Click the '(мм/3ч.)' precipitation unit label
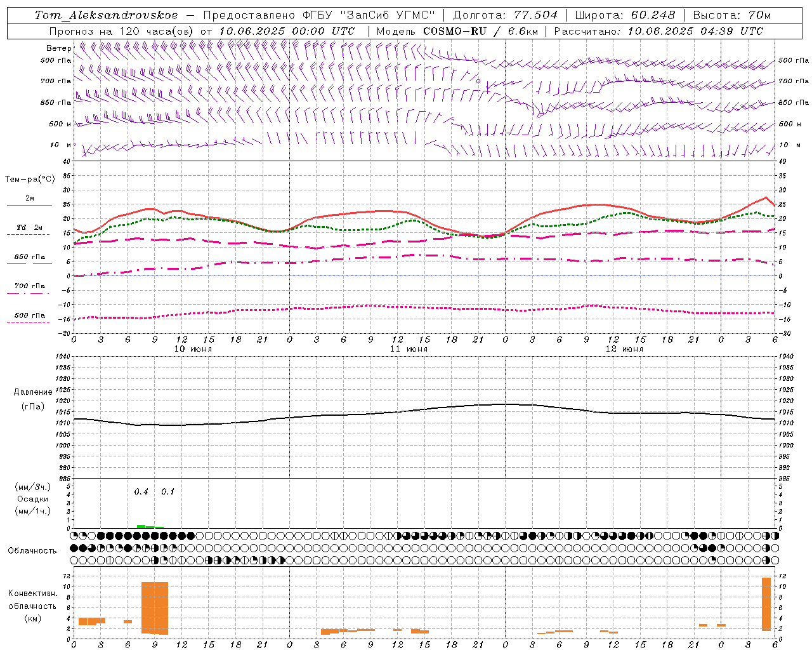This screenshot has width=812, height=650. 32,487
